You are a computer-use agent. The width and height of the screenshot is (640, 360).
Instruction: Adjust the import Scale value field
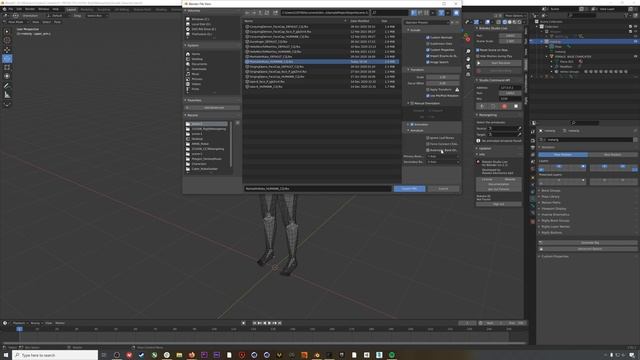point(443,77)
